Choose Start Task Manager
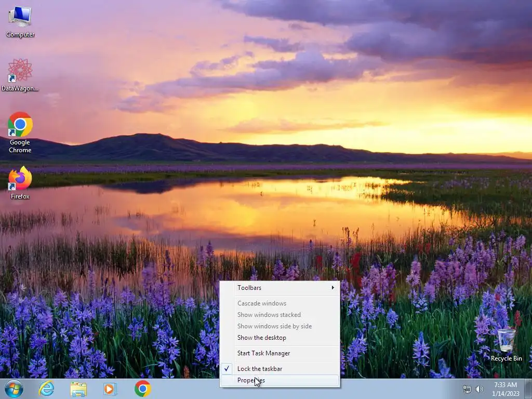 coord(280,353)
